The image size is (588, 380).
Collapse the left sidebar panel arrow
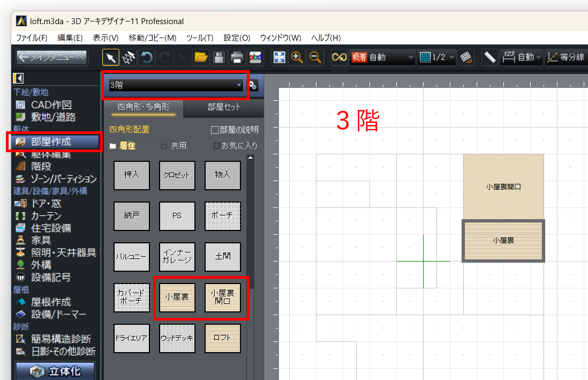(x=18, y=78)
